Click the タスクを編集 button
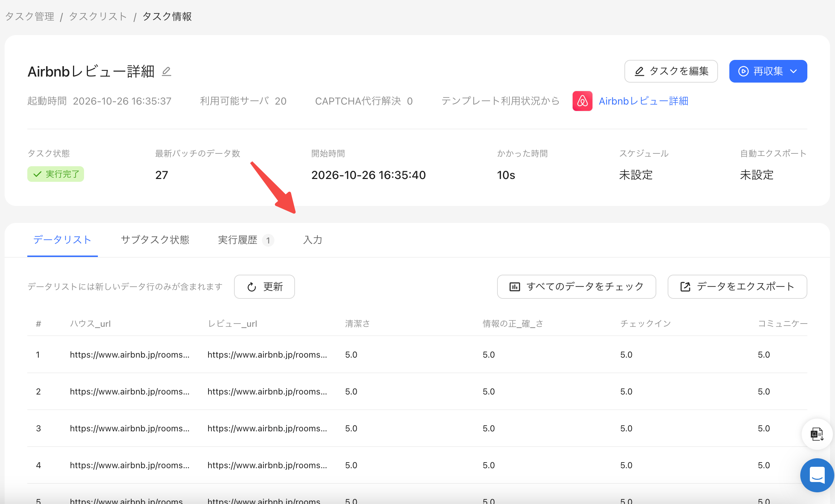 pyautogui.click(x=671, y=71)
